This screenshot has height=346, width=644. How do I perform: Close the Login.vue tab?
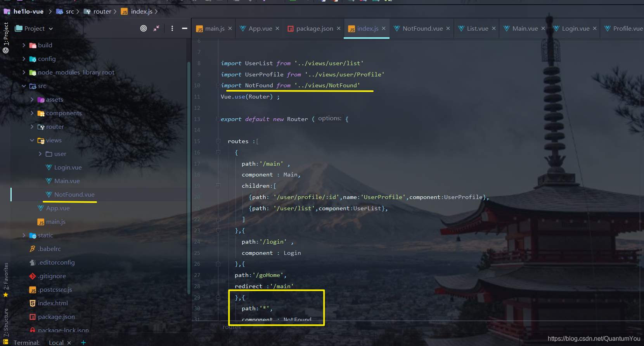(595, 29)
